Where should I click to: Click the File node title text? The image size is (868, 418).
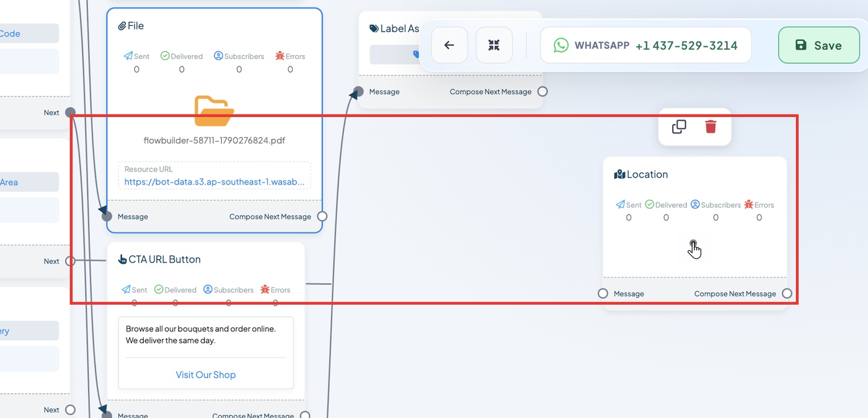[x=136, y=26]
